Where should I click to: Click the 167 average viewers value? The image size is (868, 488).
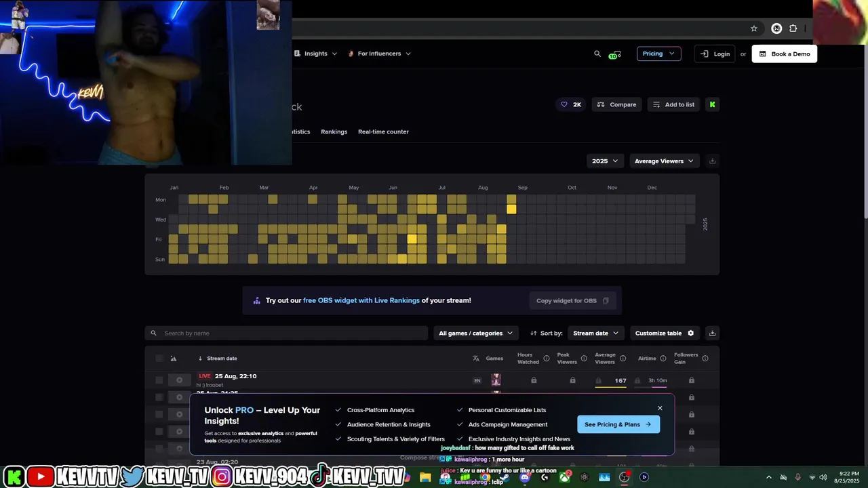pos(620,381)
